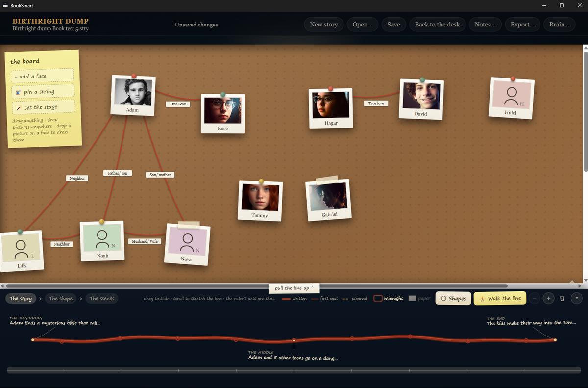Viewport: 588px width, 388px height.
Task: Click The End dot on story line
Action: [x=555, y=339]
